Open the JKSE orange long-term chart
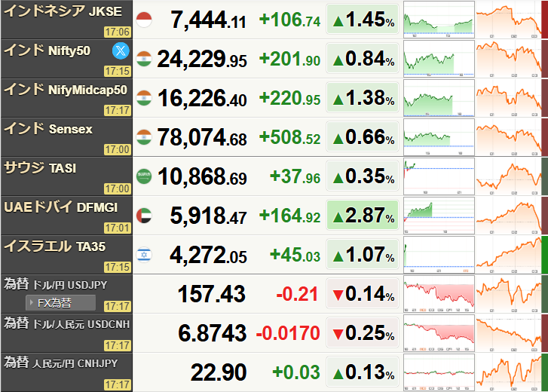 tap(509, 20)
